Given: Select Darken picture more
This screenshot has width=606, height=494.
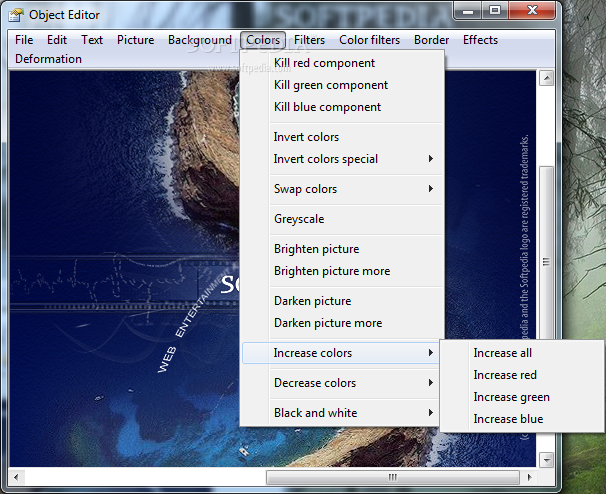Looking at the screenshot, I should [342, 323].
